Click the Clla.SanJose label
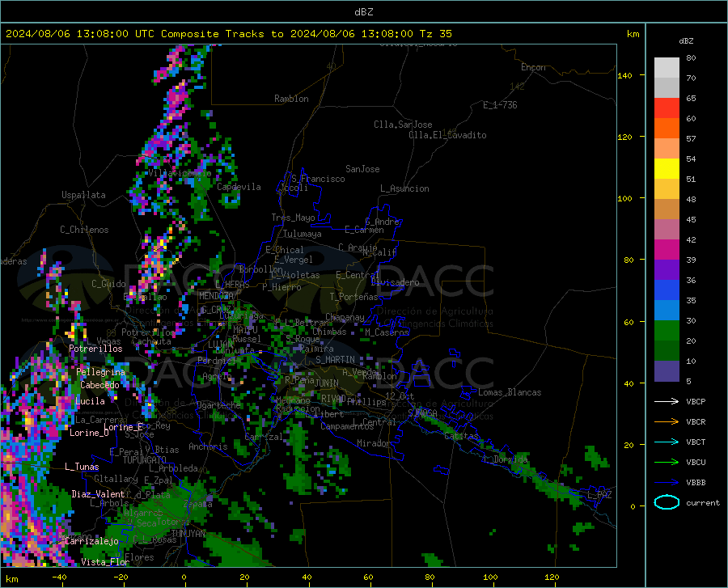Viewport: 728px width, 588px height. coord(403,125)
